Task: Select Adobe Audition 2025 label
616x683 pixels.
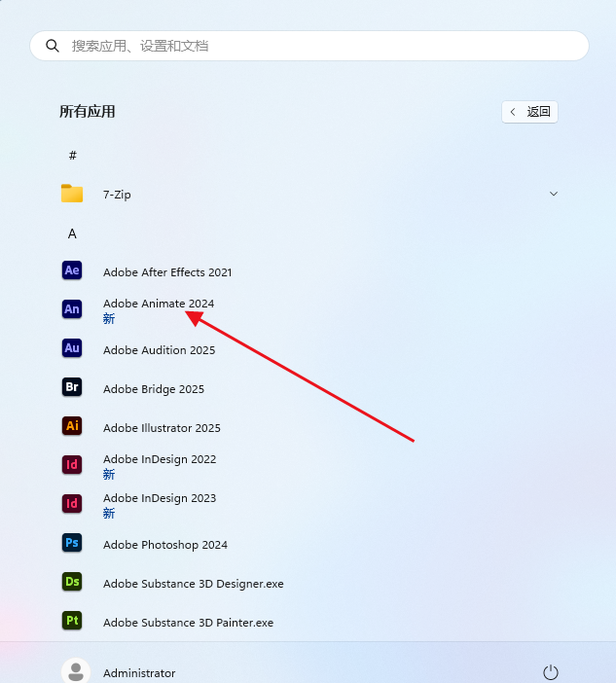Action: pos(159,350)
